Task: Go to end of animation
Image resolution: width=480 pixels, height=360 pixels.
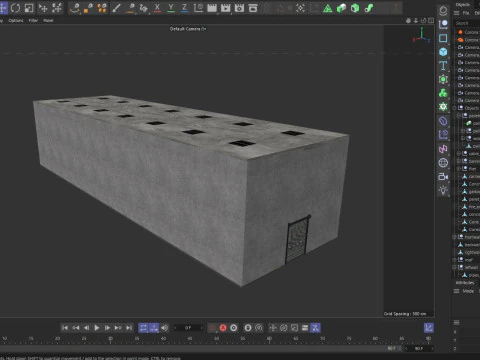Action: click(129, 328)
